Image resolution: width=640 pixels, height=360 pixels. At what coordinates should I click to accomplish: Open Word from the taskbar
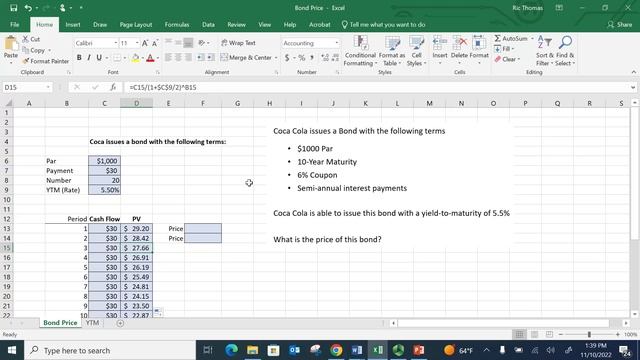(x=357, y=350)
